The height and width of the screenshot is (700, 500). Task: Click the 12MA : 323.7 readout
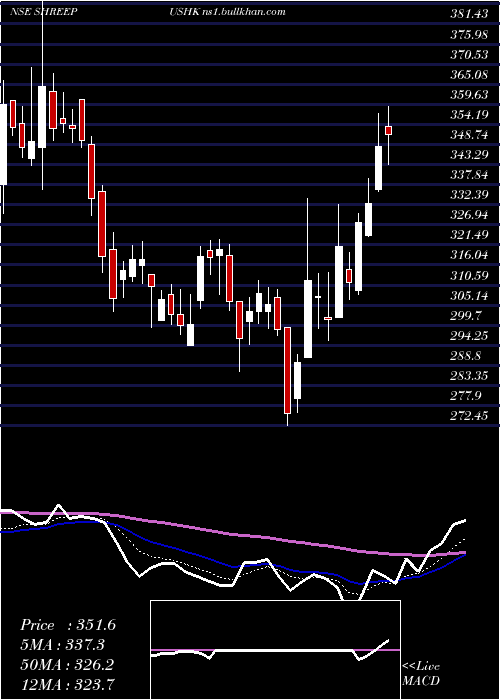[x=67, y=683]
